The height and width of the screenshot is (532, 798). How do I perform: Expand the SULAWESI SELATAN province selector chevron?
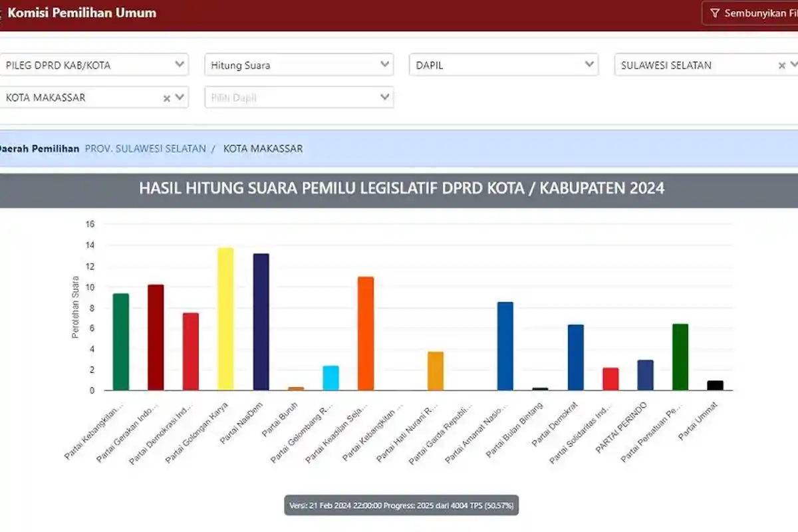[793, 65]
